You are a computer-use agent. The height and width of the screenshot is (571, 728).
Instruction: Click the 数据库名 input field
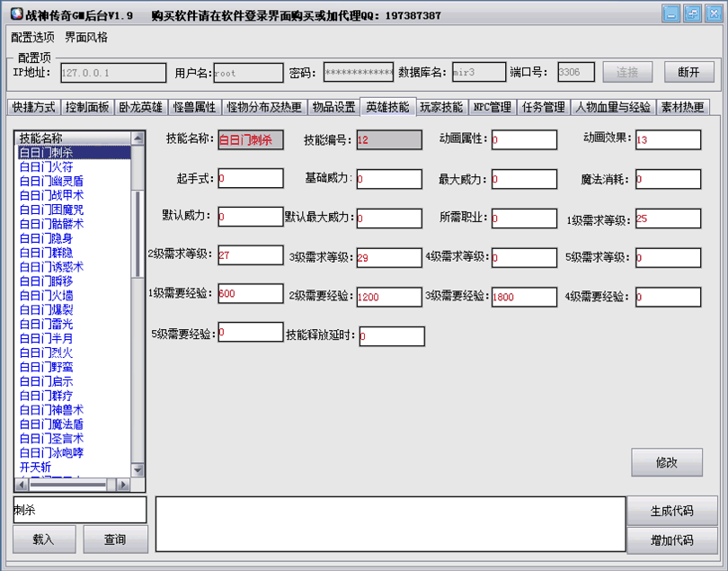coord(479,72)
